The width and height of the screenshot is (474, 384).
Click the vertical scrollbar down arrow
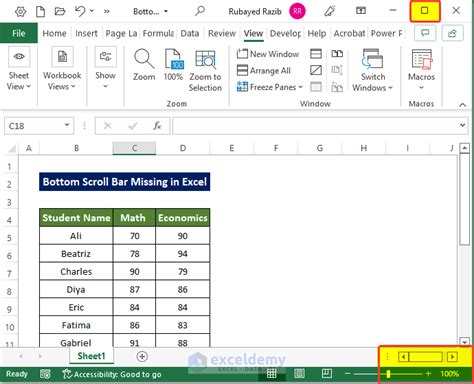[x=464, y=341]
